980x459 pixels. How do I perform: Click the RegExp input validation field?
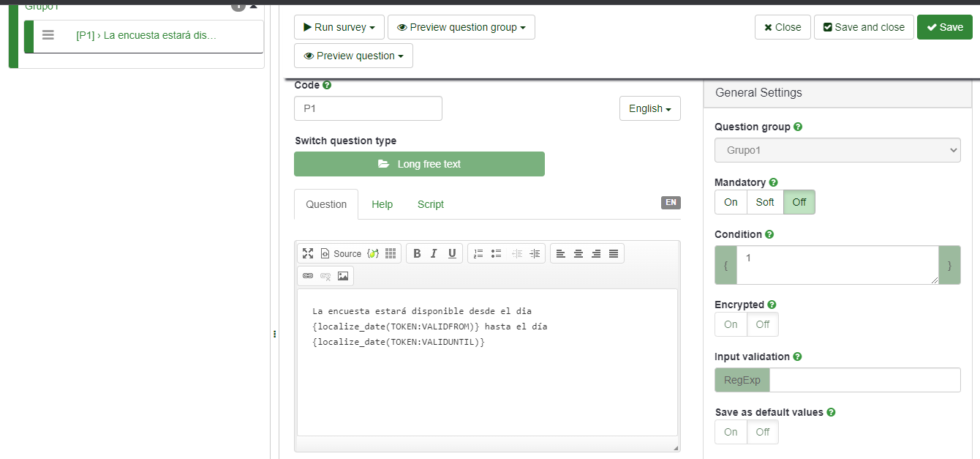[x=864, y=380]
